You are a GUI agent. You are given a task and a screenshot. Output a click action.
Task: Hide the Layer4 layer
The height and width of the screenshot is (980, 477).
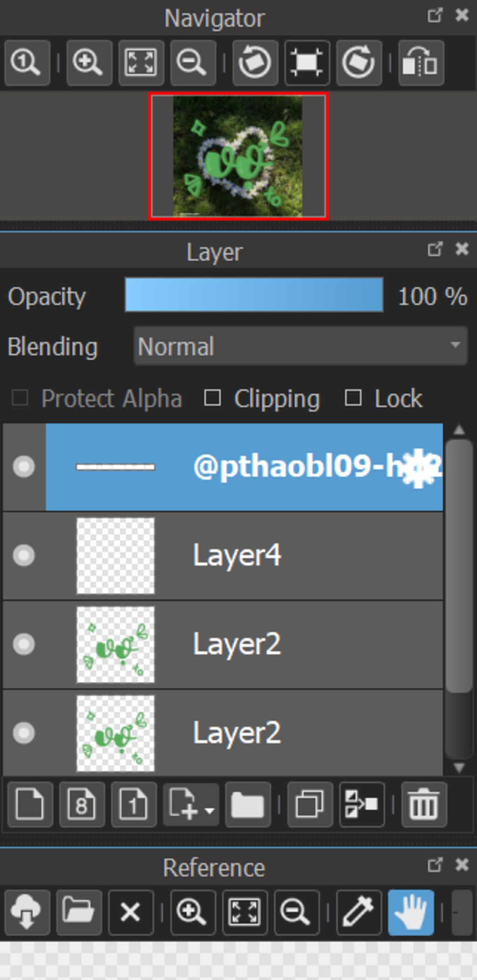pyautogui.click(x=24, y=555)
